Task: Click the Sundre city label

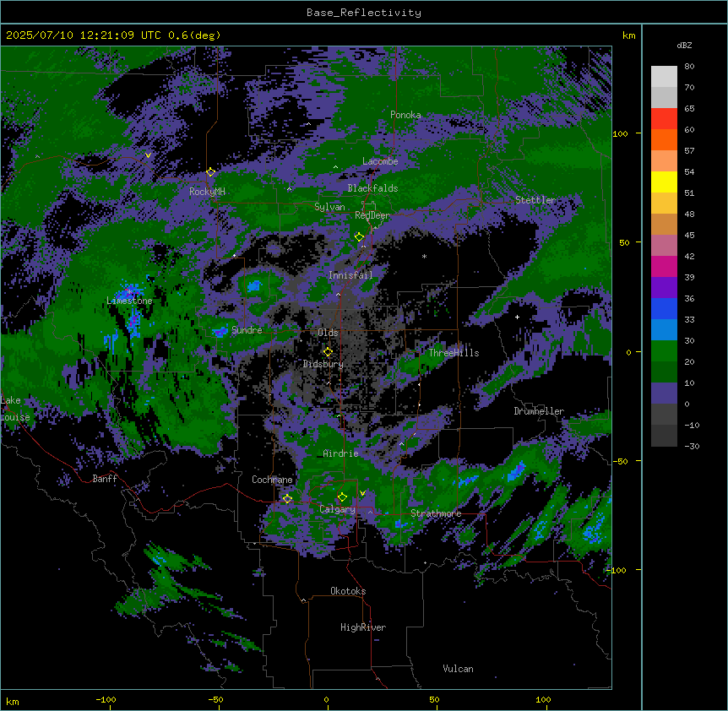Action: click(247, 330)
